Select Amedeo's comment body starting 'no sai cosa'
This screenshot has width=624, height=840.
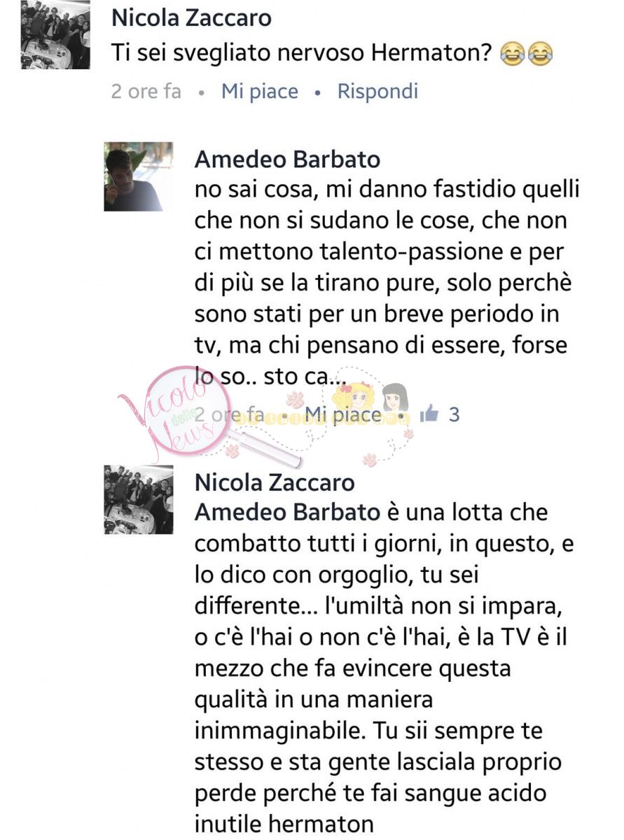387,283
